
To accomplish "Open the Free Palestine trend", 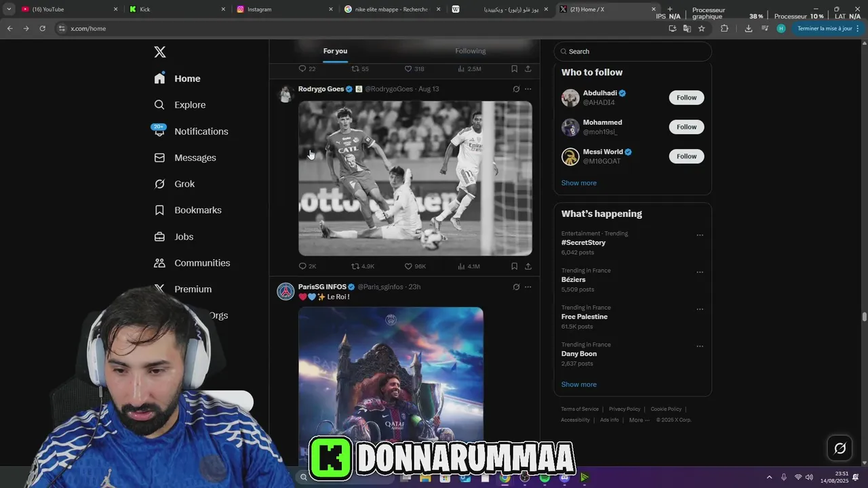I will (x=584, y=317).
